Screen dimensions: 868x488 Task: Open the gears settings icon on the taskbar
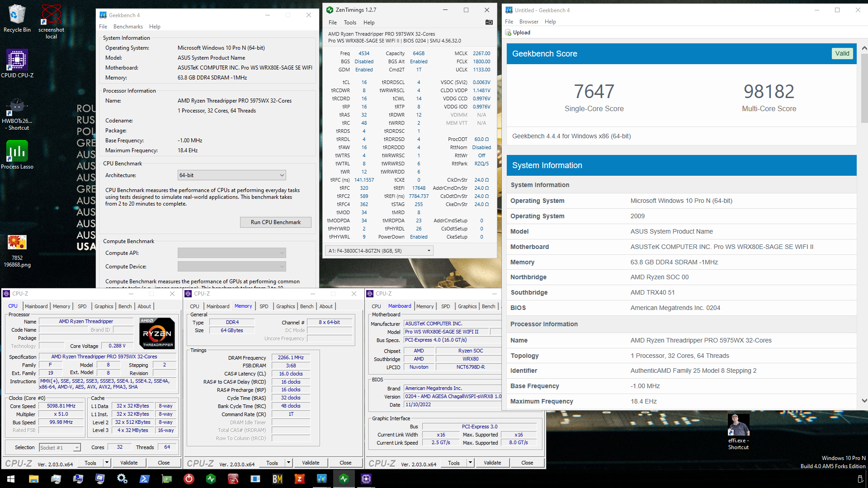122,479
